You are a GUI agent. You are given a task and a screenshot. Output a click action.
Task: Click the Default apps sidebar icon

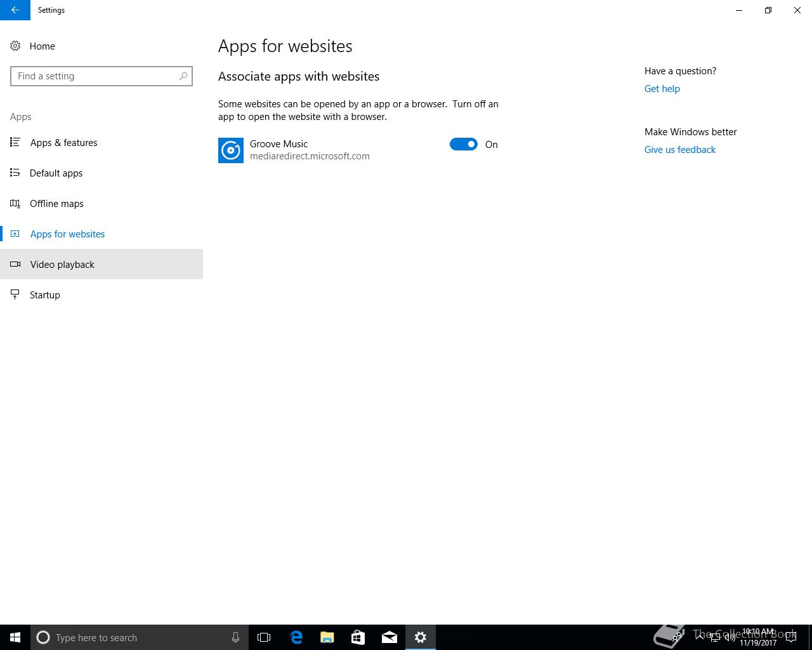click(15, 173)
